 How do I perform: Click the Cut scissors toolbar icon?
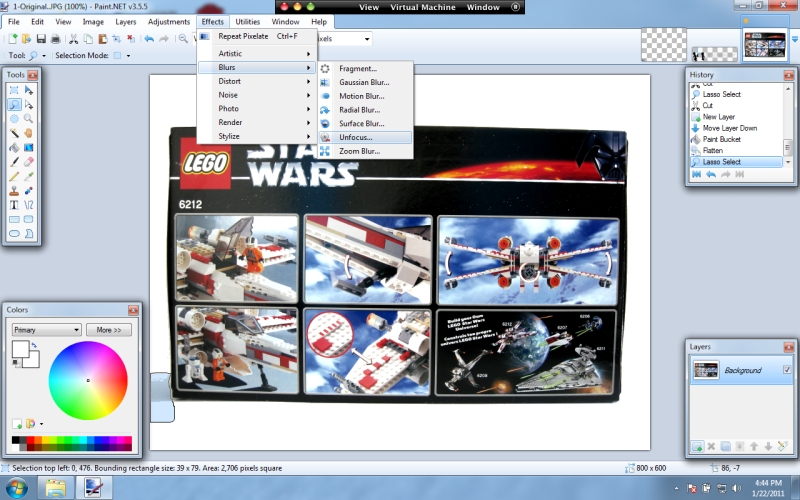[73, 39]
